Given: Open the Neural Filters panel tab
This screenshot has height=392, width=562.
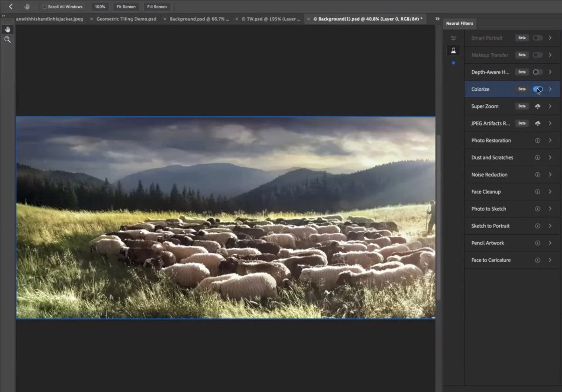Looking at the screenshot, I should (x=459, y=23).
